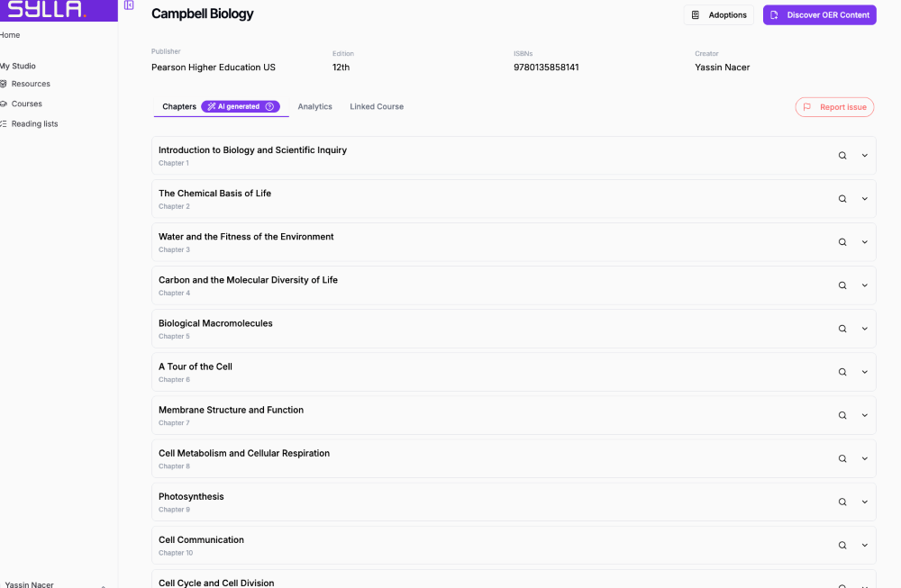Click the magnifier icon on A Tour of the Cell
Image resolution: width=901 pixels, height=588 pixels.
point(842,371)
